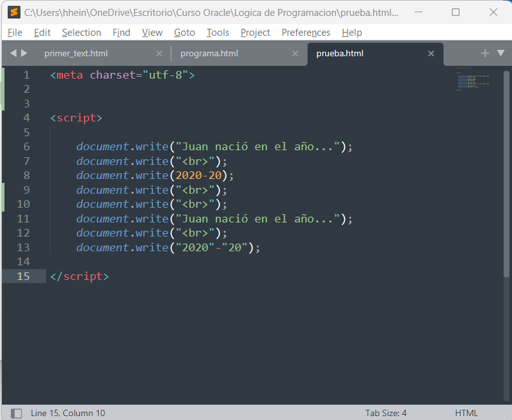Maximize the Sublime Text window
512x420 pixels.
tap(456, 12)
